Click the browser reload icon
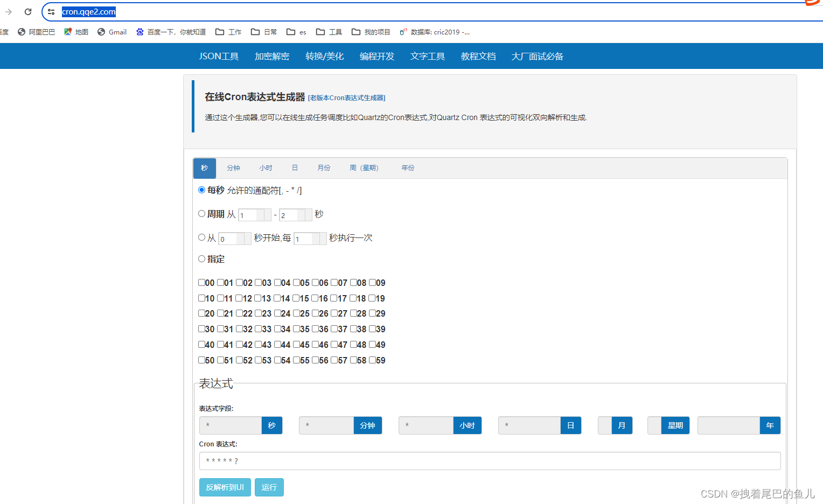The height and width of the screenshot is (504, 823). pos(28,11)
